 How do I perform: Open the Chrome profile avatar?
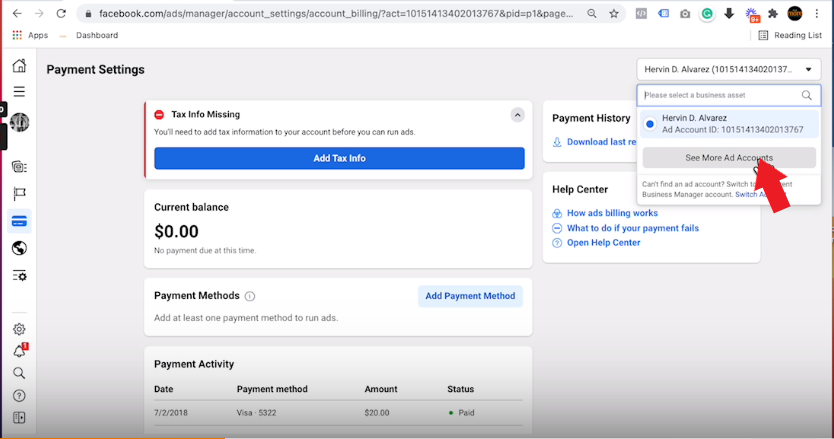795,14
